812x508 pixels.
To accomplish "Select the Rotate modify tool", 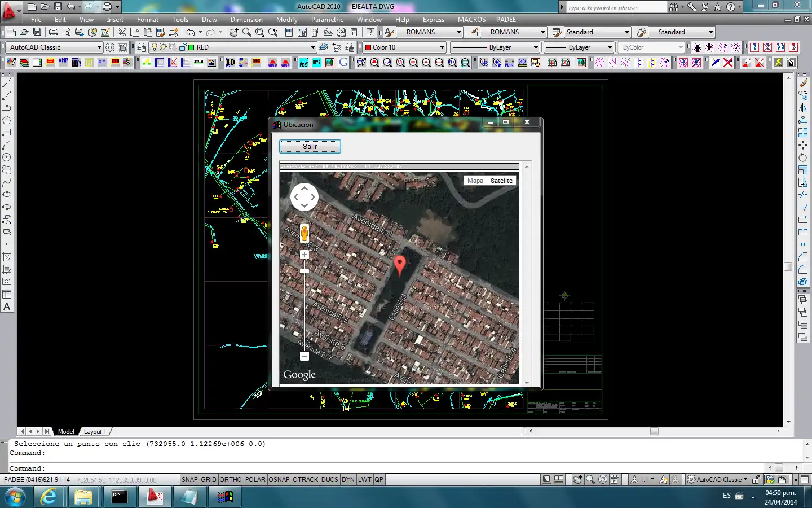I will (x=803, y=157).
